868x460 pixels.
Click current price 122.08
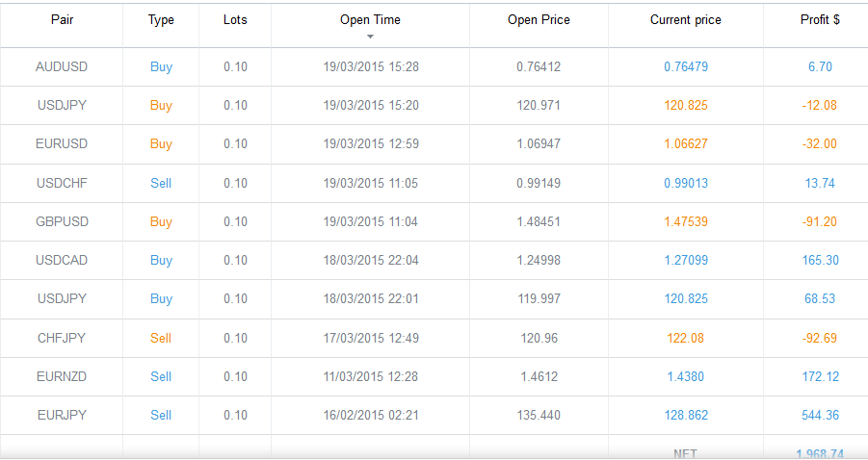point(686,338)
